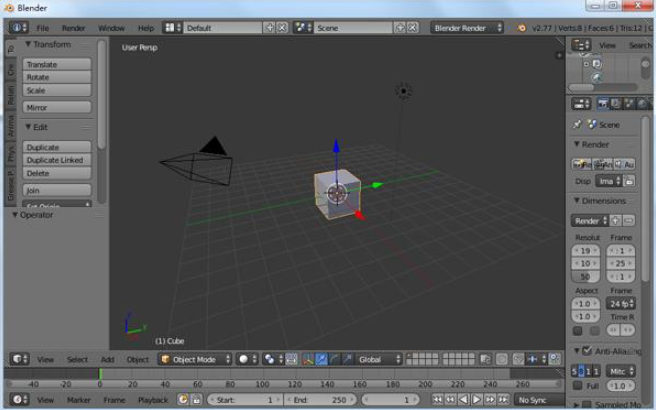Image resolution: width=656 pixels, height=410 pixels.
Task: Select the rotate manipulator arc icon
Action: point(334,359)
